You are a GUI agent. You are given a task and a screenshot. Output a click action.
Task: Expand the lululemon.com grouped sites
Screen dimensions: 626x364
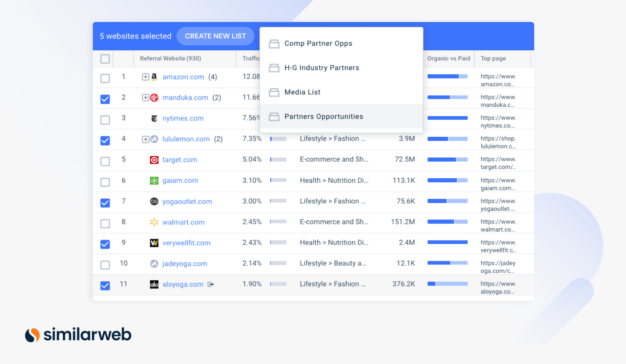pyautogui.click(x=145, y=139)
